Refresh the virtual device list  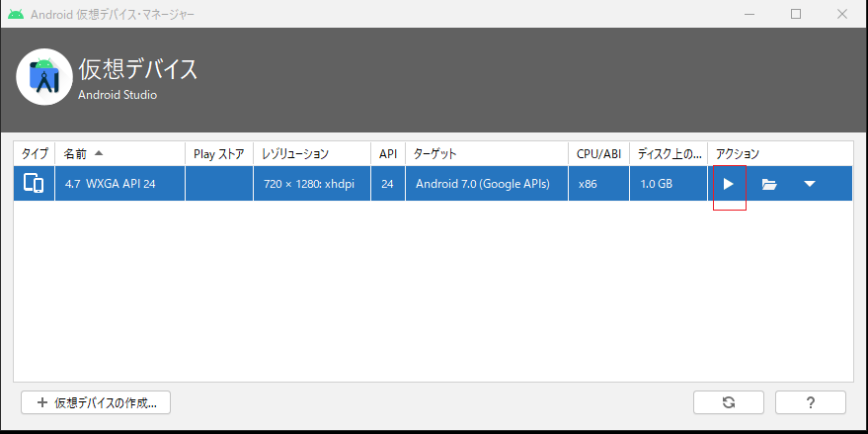click(x=729, y=402)
